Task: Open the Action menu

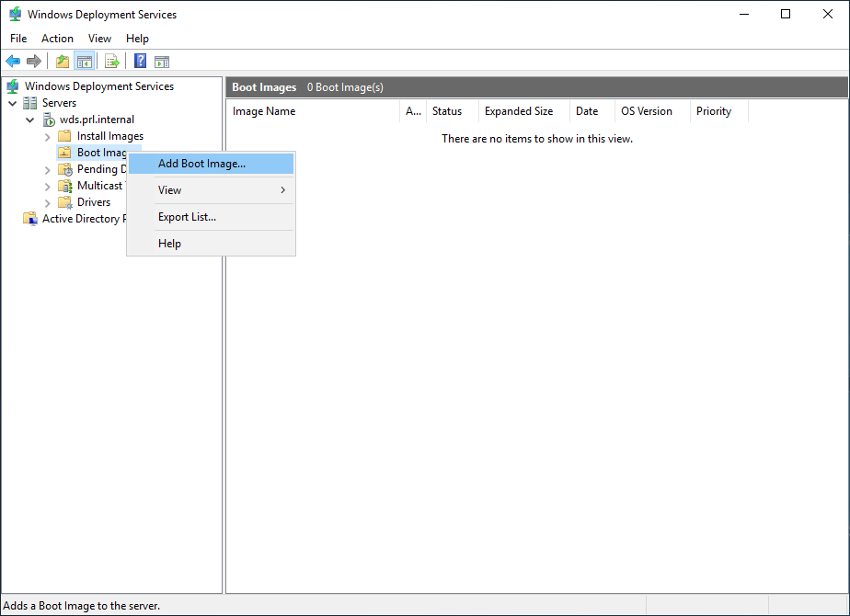Action: [x=57, y=39]
